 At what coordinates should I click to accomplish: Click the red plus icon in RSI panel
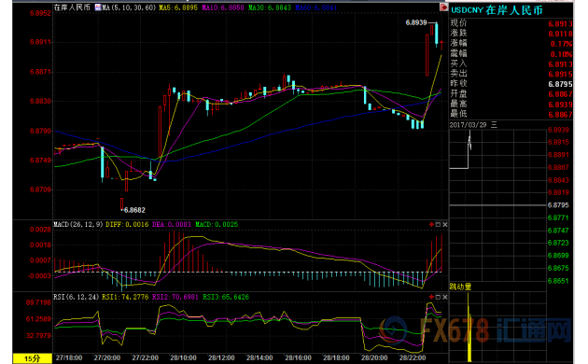(x=431, y=297)
